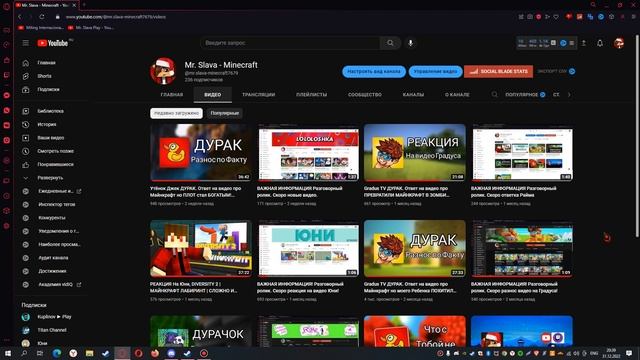Click Управление видео button

click(436, 71)
